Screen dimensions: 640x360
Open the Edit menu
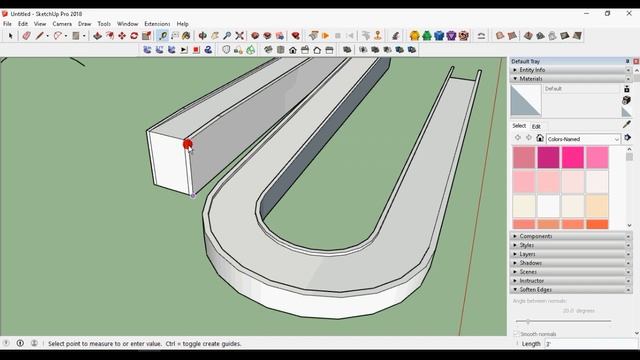pos(23,24)
